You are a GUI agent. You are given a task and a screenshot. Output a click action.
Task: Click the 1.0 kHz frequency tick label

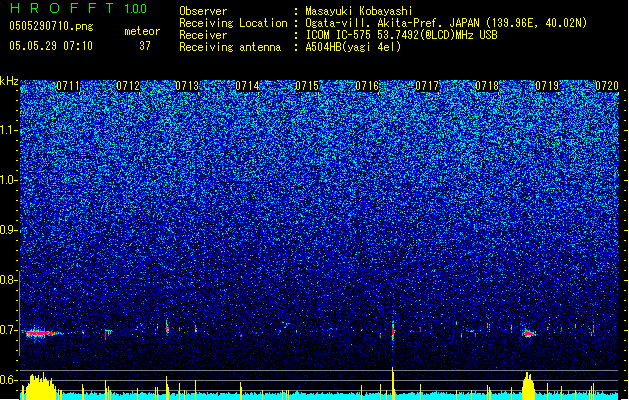tap(8, 180)
